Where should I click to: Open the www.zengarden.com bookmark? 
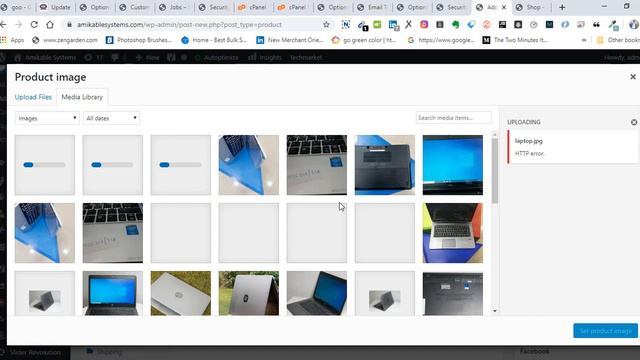(x=65, y=40)
